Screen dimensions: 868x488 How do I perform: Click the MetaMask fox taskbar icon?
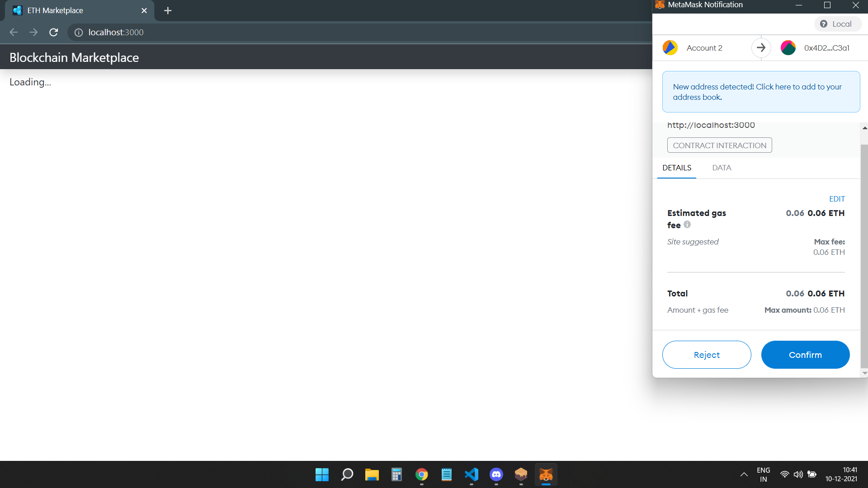546,474
